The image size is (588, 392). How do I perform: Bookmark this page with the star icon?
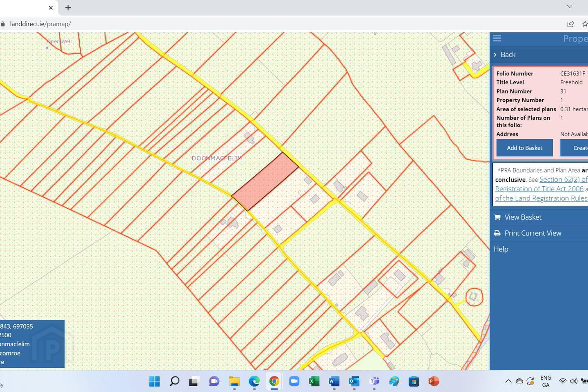(x=585, y=24)
